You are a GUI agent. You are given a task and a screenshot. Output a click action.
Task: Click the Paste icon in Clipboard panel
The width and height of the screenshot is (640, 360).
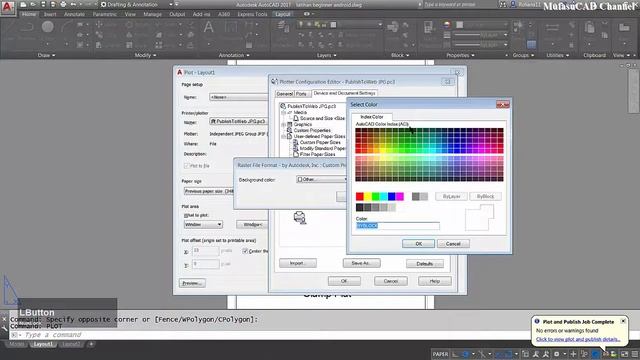(589, 28)
